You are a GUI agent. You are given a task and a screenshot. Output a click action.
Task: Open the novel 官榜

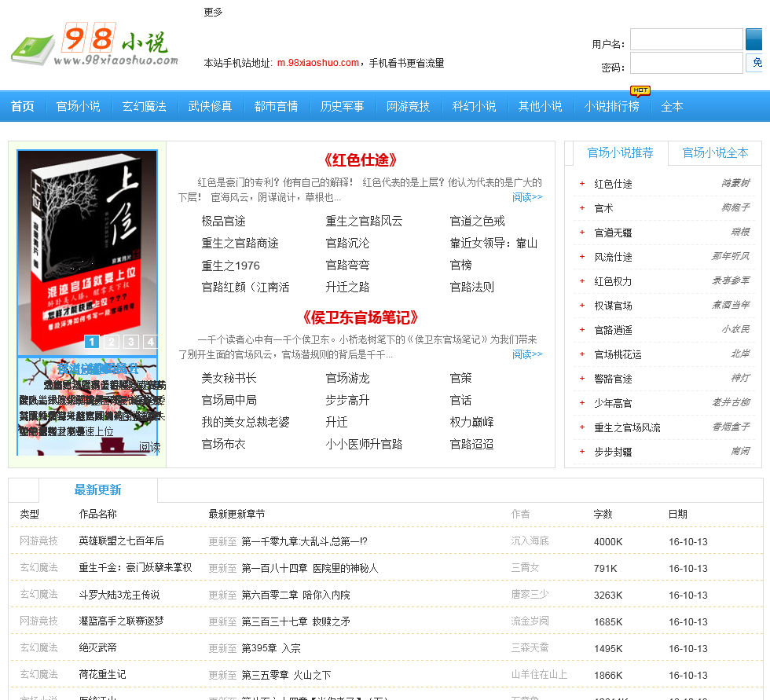(461, 266)
